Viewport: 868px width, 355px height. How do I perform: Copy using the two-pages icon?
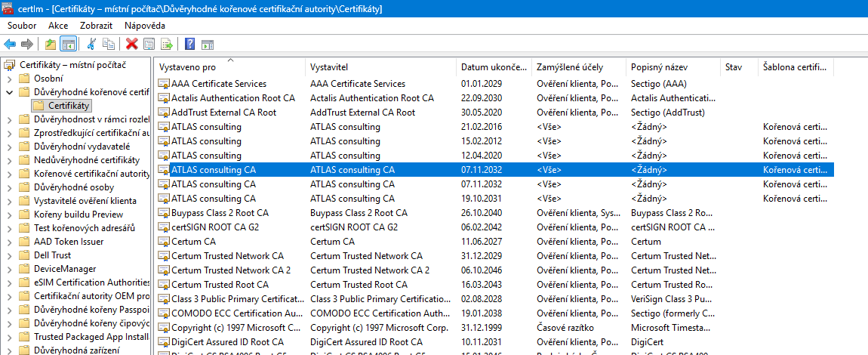(109, 45)
